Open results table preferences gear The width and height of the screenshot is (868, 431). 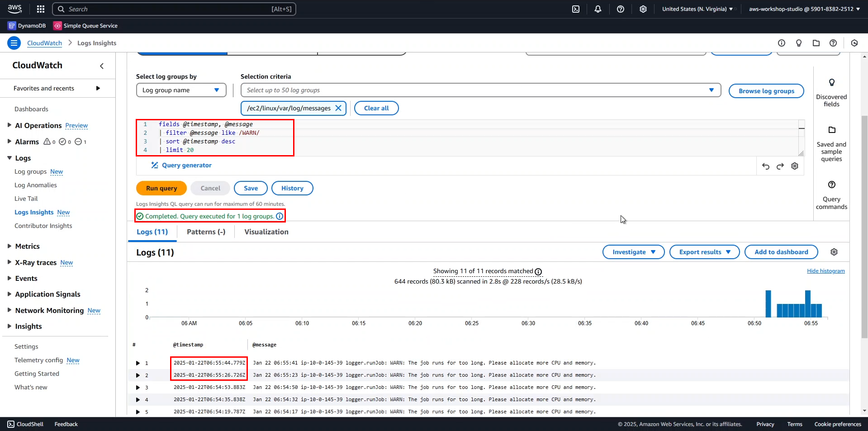(834, 252)
